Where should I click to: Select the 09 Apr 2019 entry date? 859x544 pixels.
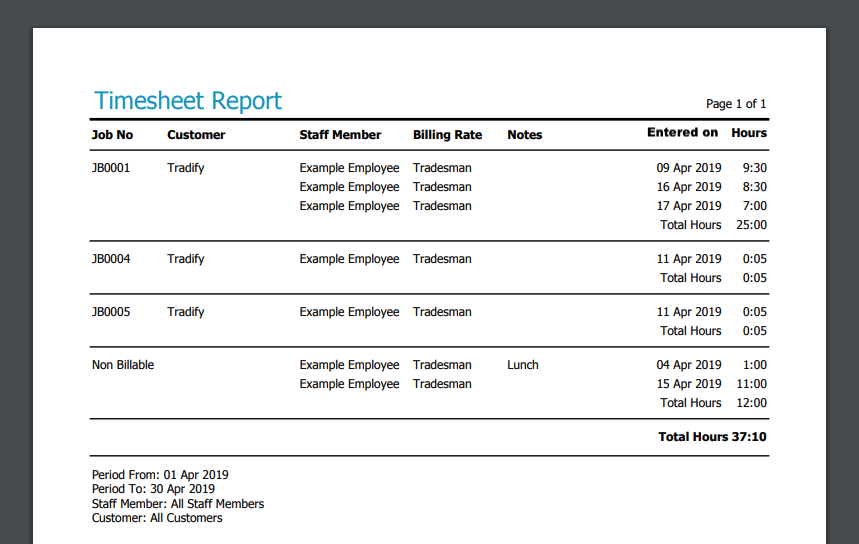688,168
